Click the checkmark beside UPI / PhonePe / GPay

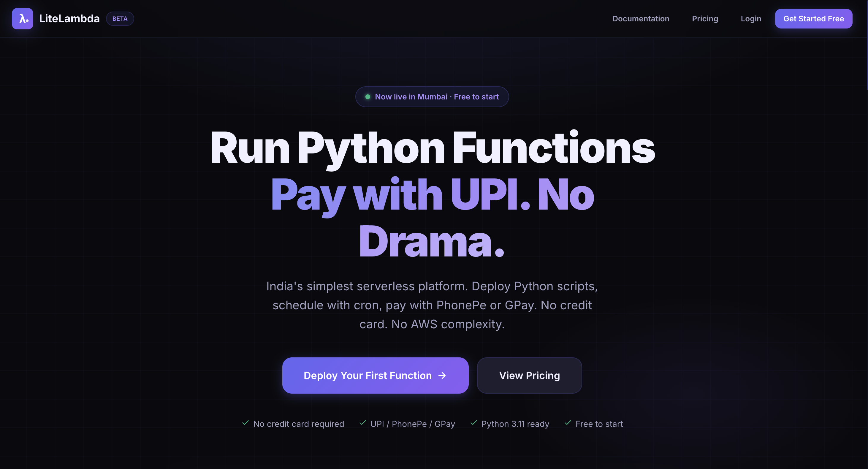pos(362,423)
